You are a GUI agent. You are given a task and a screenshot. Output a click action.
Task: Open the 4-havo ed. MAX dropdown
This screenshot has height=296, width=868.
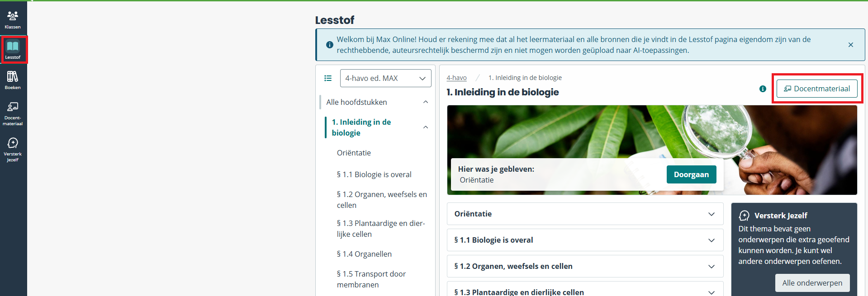tap(385, 78)
